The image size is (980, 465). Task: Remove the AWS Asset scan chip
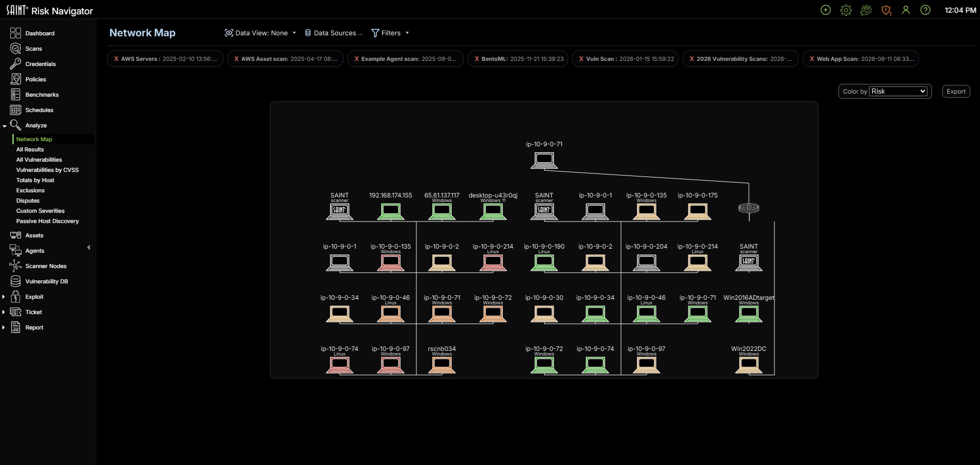point(236,59)
